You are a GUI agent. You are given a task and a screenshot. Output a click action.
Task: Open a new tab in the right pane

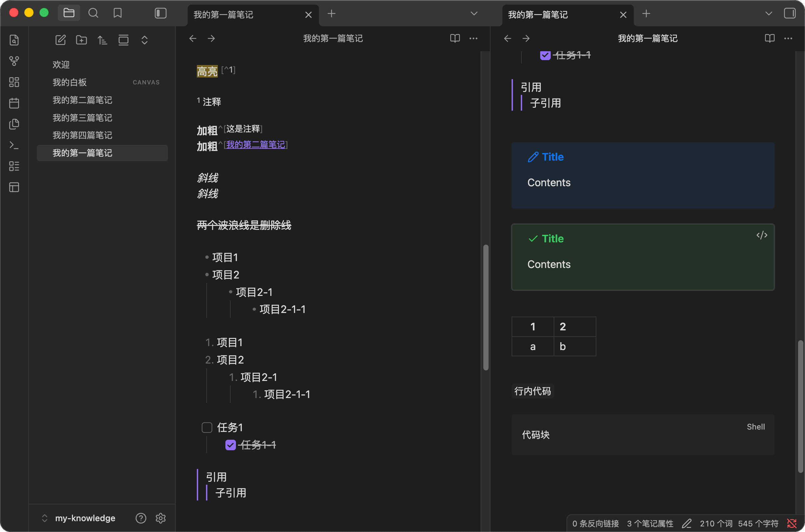point(646,13)
